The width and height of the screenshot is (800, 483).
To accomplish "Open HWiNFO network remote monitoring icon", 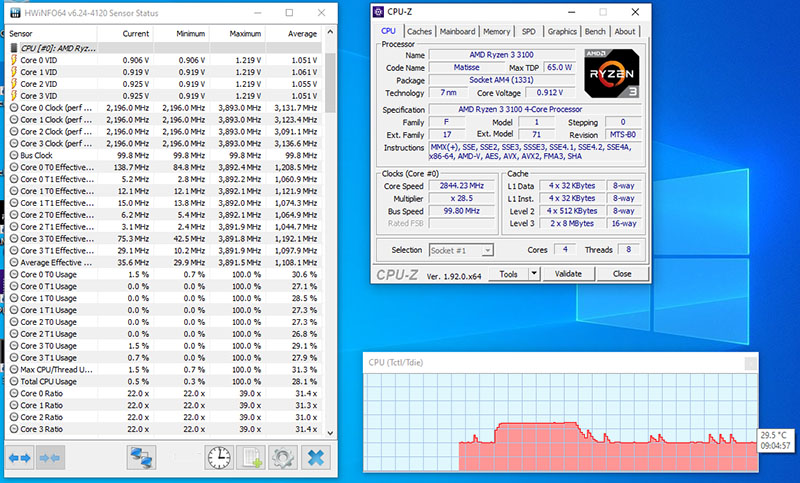I will click(x=141, y=457).
